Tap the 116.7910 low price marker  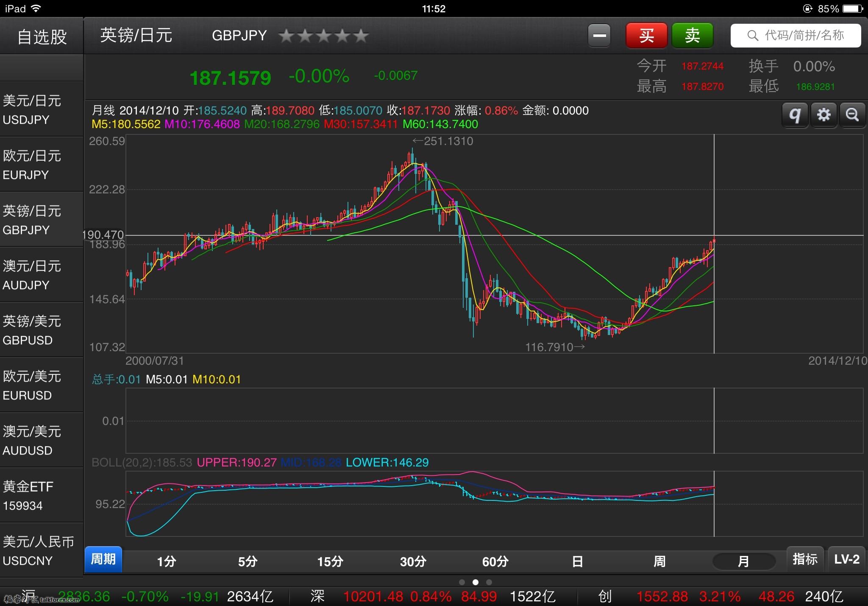click(555, 347)
